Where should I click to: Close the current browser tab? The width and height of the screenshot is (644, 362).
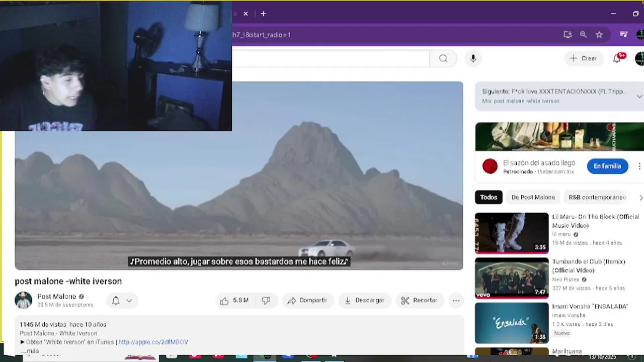[x=246, y=14]
